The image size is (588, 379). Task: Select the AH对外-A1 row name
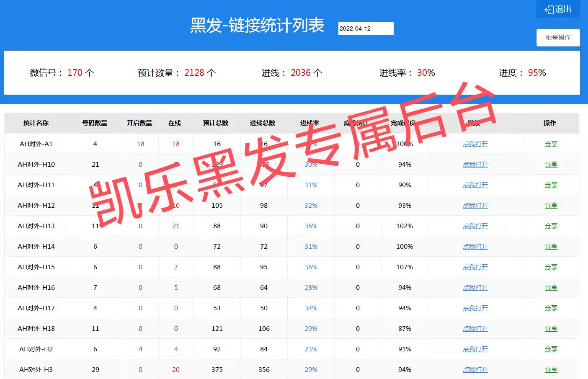click(x=36, y=144)
